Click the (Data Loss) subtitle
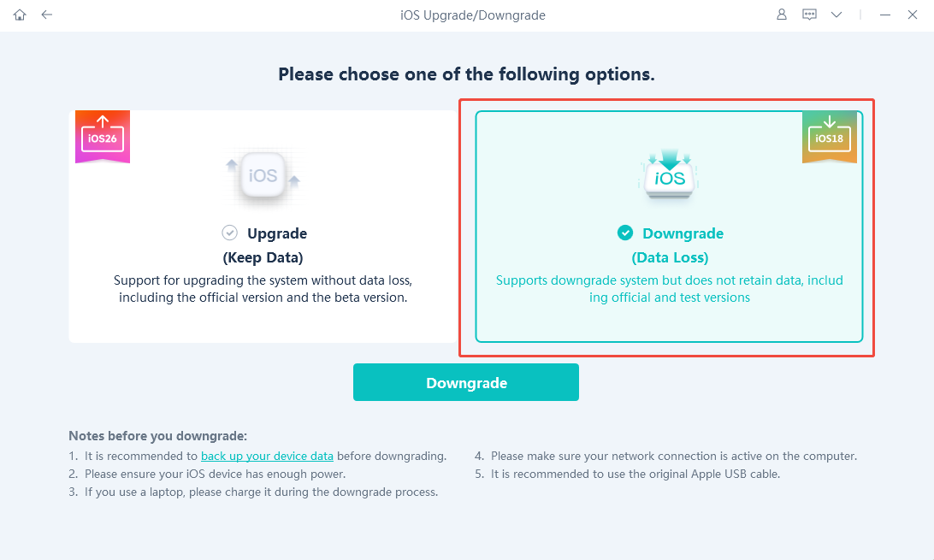This screenshot has width=934, height=560. [x=670, y=257]
